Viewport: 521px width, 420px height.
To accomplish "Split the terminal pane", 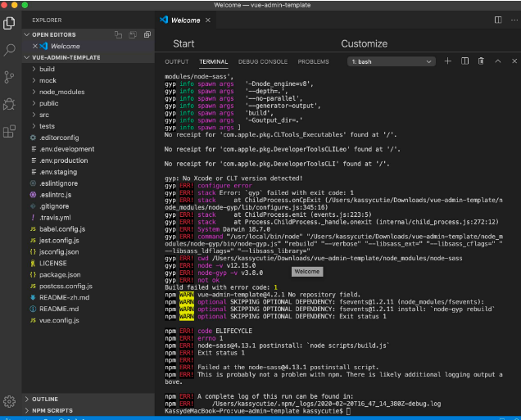I will tap(464, 61).
